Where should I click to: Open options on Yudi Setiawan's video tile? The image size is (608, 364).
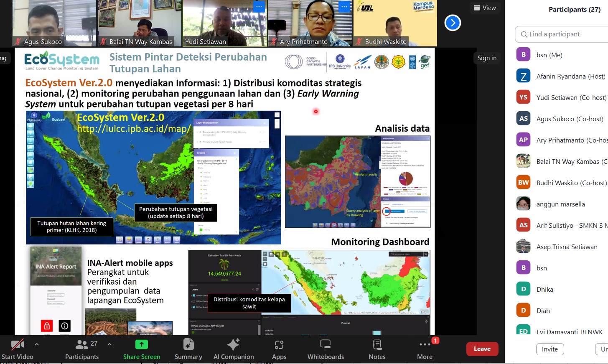click(x=259, y=7)
